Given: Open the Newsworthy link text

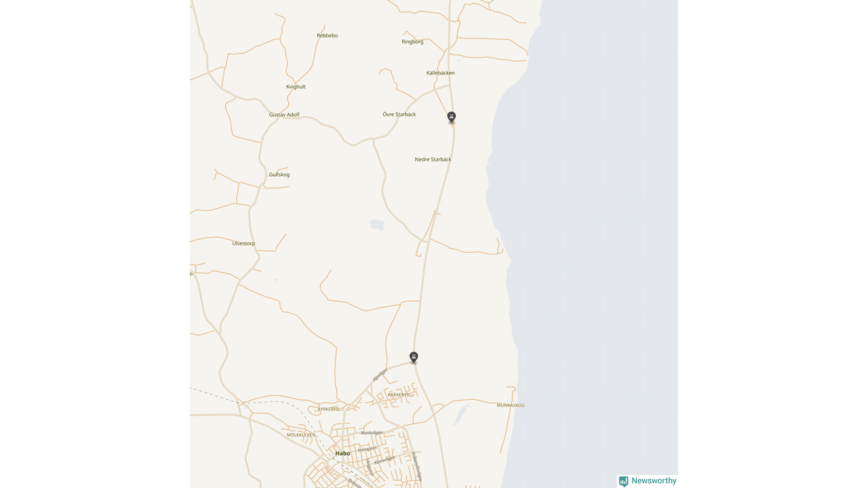Looking at the screenshot, I should coord(654,481).
